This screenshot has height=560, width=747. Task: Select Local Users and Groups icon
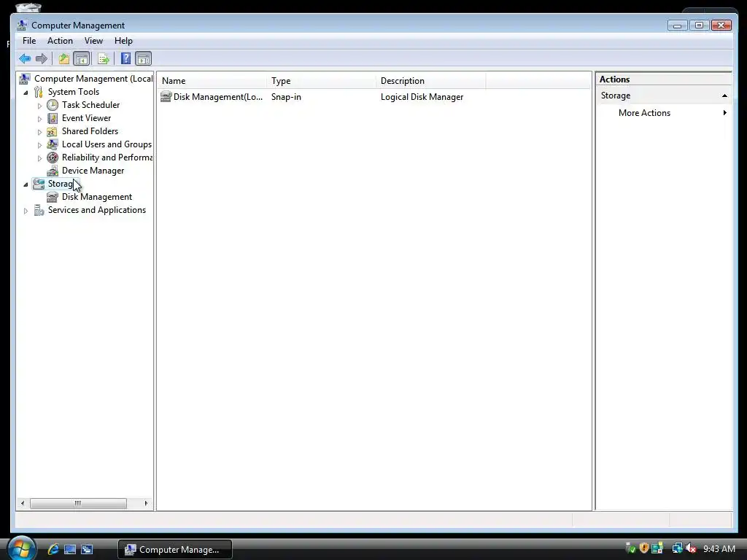click(x=53, y=144)
